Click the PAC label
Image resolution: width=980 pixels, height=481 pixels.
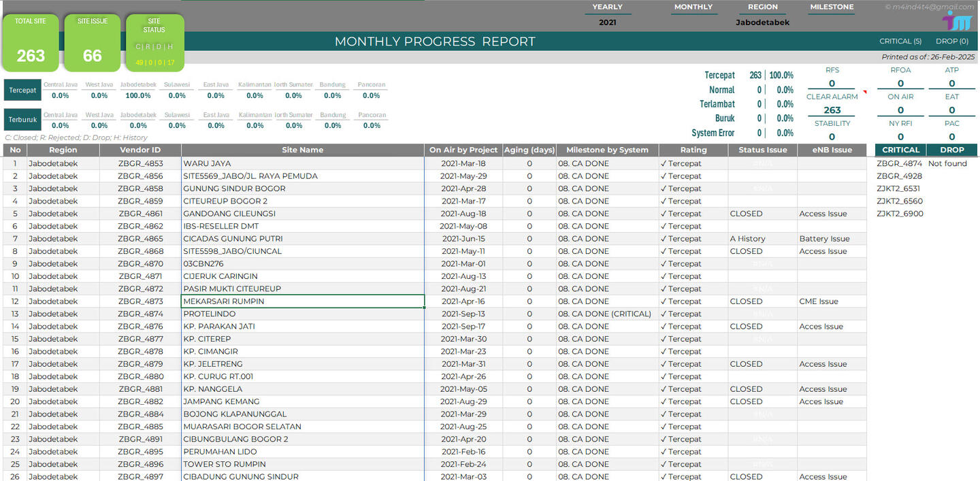pos(951,123)
